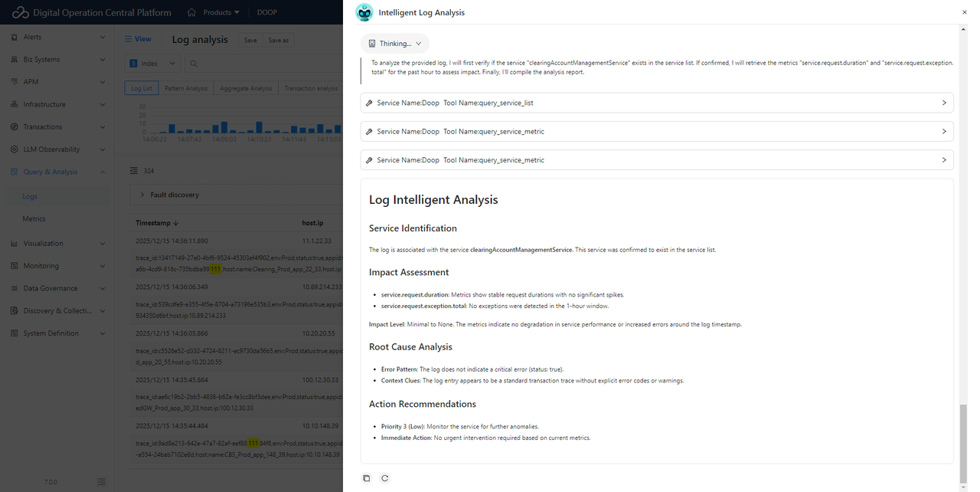Select the log entry timestamped 14:35:45.864
This screenshot has height=492, width=980.
tap(171, 379)
